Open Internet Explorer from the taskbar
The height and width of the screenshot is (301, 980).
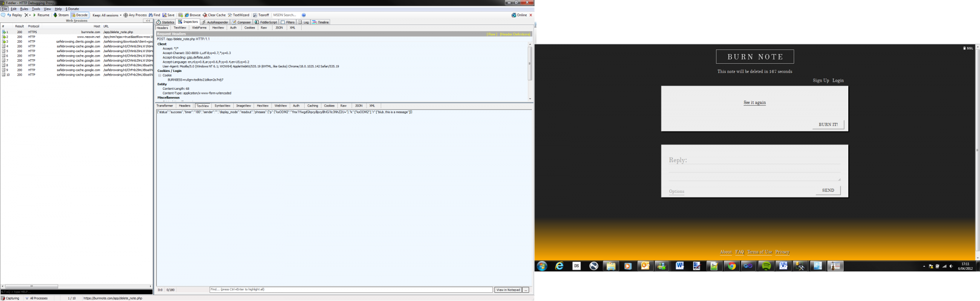tap(559, 266)
